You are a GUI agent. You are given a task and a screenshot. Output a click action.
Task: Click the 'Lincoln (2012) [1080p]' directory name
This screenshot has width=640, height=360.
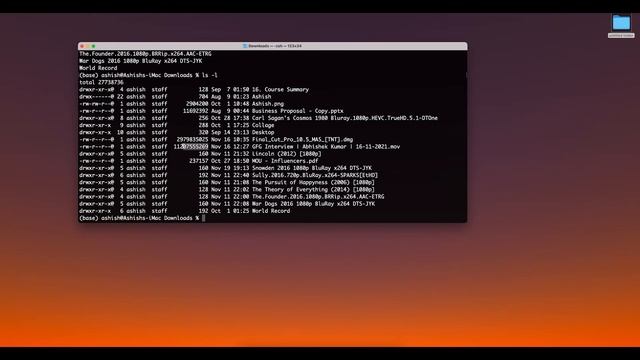coord(287,154)
